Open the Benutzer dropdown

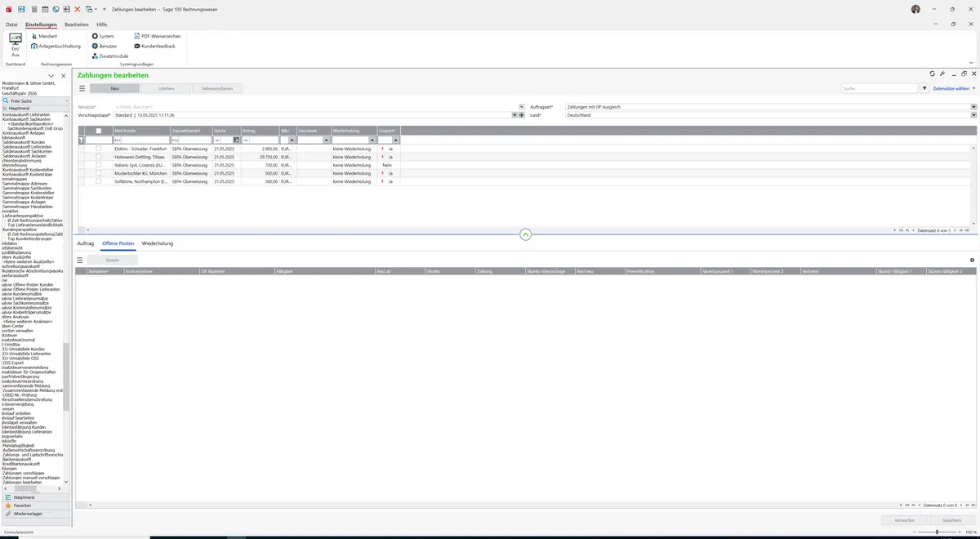[521, 107]
